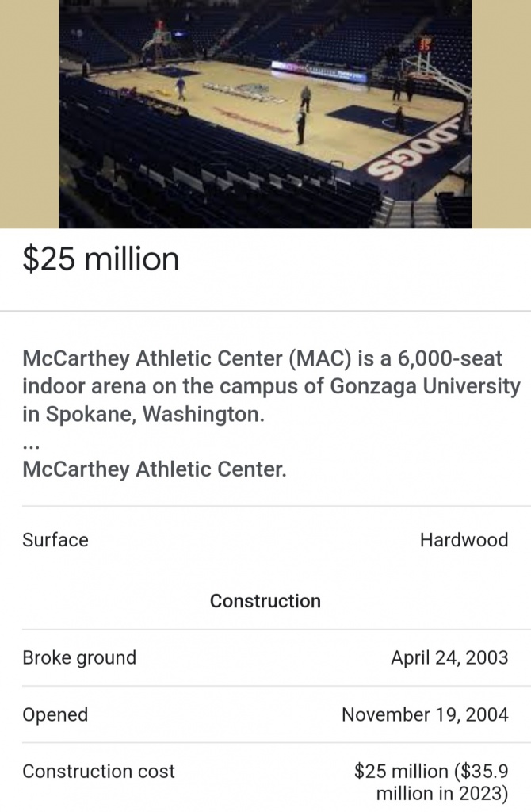531x812 pixels.
Task: Select the McCarthey Athletic Center description paragraph
Action: point(271,386)
